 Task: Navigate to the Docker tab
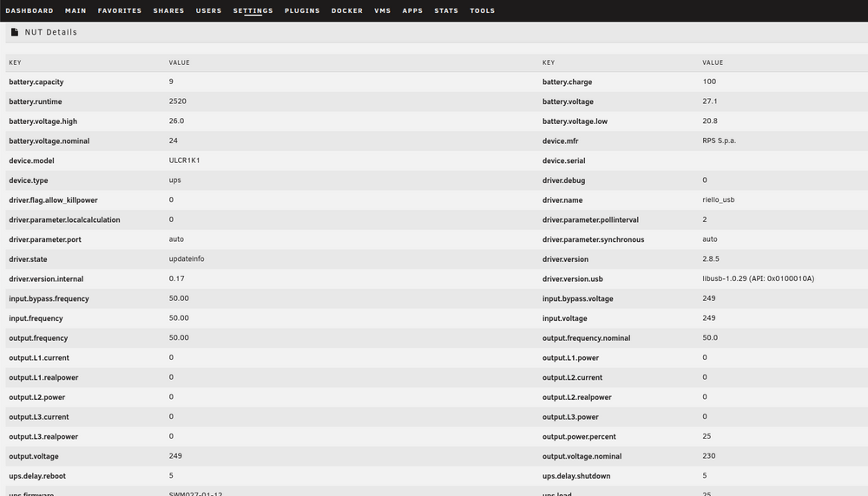[347, 10]
